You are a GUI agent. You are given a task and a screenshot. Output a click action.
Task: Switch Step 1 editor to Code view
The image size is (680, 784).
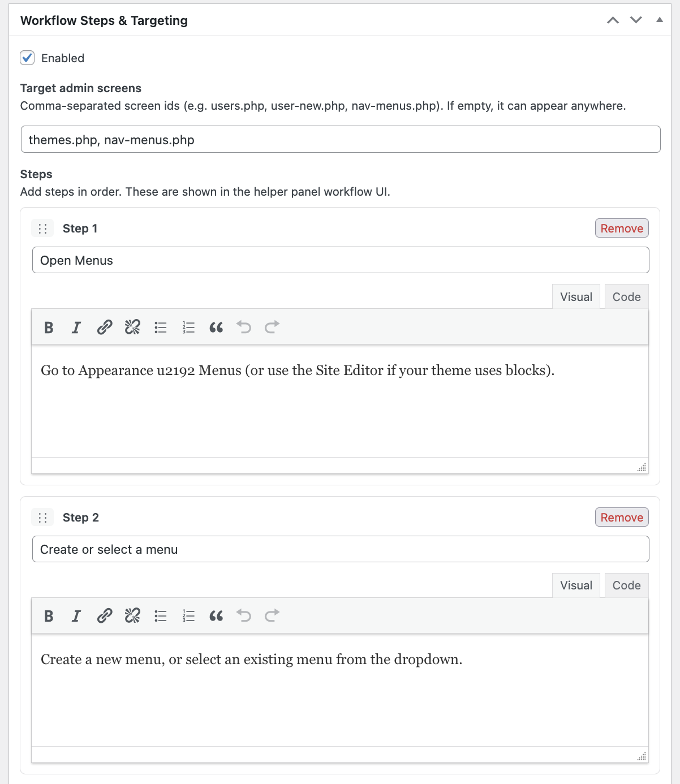626,296
